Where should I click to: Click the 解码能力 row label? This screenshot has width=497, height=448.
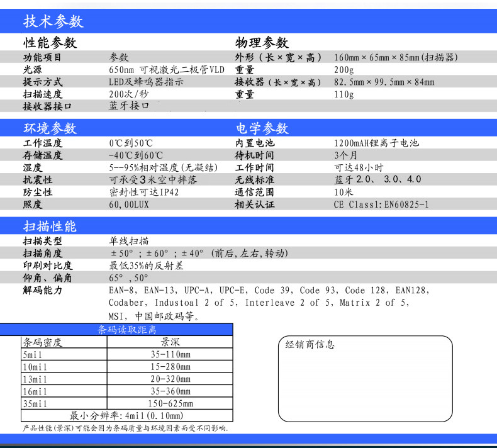[43, 290]
